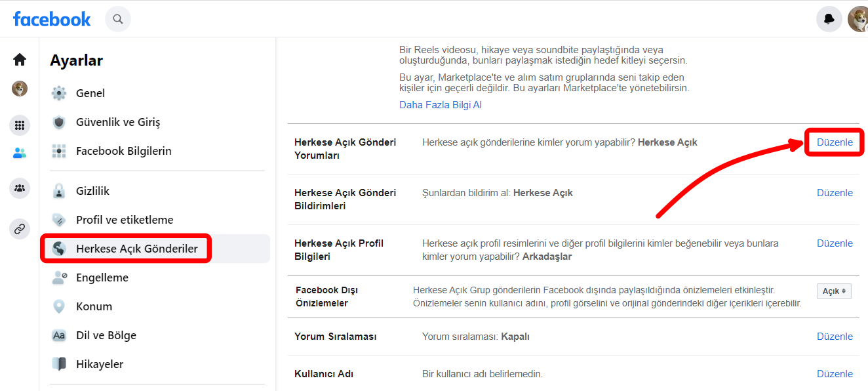Open the search magnifier icon
868x391 pixels.
pyautogui.click(x=118, y=19)
